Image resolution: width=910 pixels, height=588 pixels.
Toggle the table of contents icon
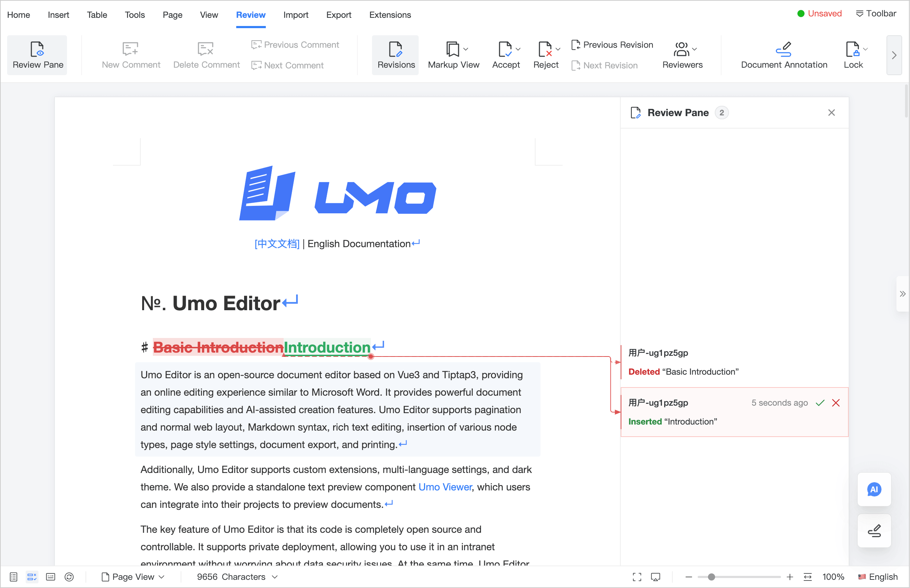(x=14, y=577)
